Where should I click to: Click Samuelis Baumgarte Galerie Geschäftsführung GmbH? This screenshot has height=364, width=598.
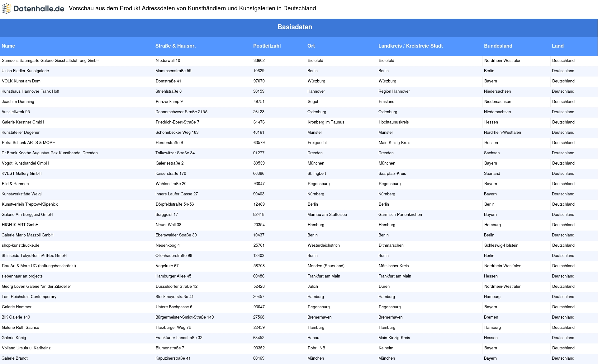pyautogui.click(x=50, y=61)
